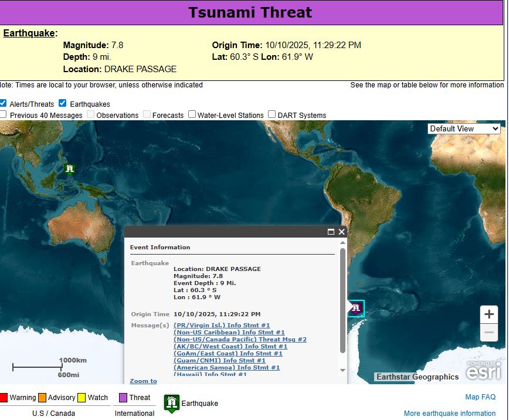The width and height of the screenshot is (509, 420).
Task: Click the purple earthquake marker in Drake Passage
Action: coord(355,308)
